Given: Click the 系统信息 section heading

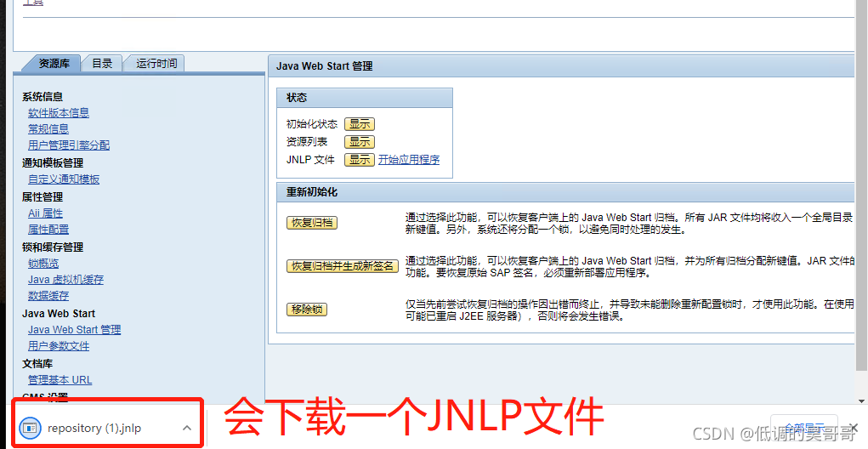Looking at the screenshot, I should (x=43, y=97).
